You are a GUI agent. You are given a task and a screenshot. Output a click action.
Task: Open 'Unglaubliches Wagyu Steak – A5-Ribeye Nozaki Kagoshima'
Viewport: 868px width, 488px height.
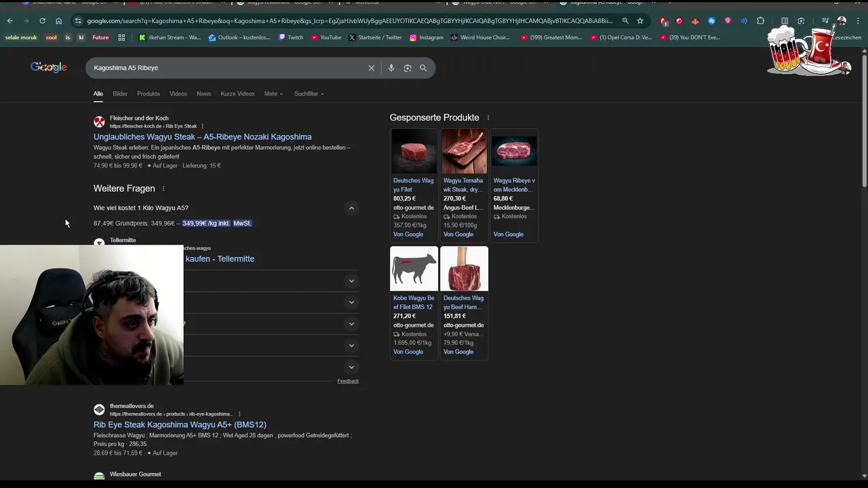[203, 137]
